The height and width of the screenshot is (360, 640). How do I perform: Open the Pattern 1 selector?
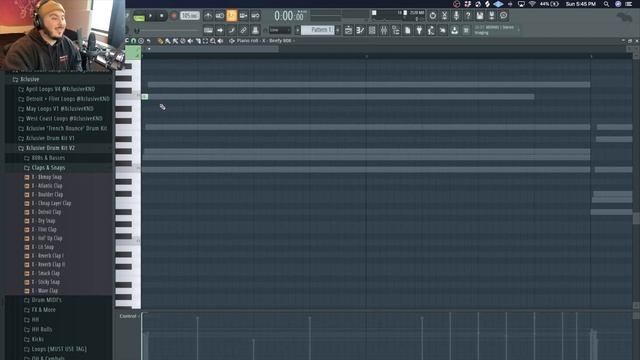point(318,30)
